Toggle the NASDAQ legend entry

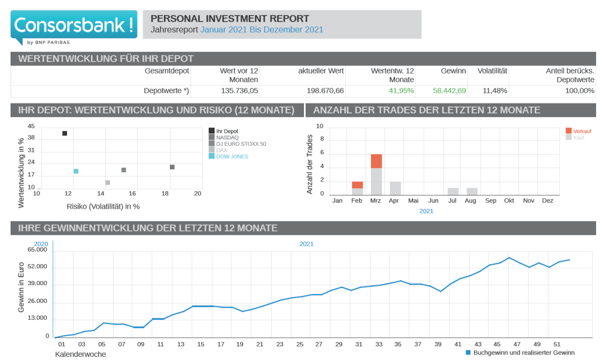227,137
